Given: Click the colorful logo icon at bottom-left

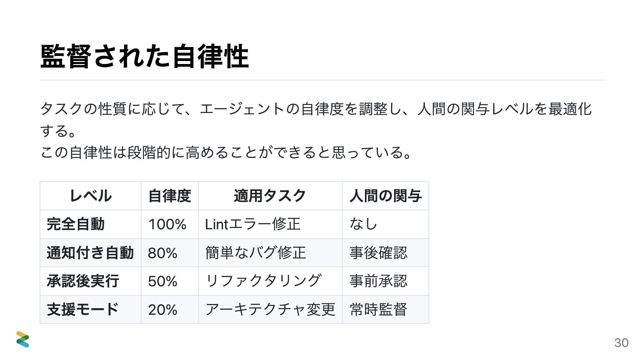Looking at the screenshot, I should 23,339.
